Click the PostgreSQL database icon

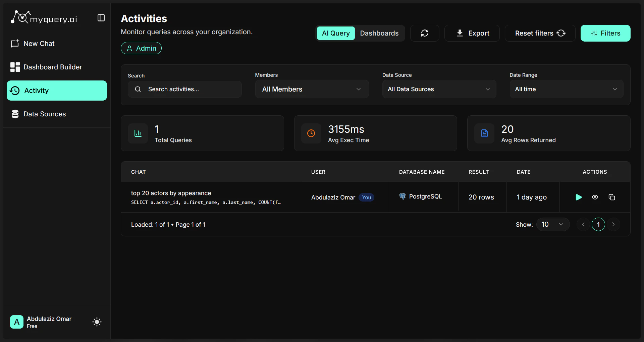[402, 196]
